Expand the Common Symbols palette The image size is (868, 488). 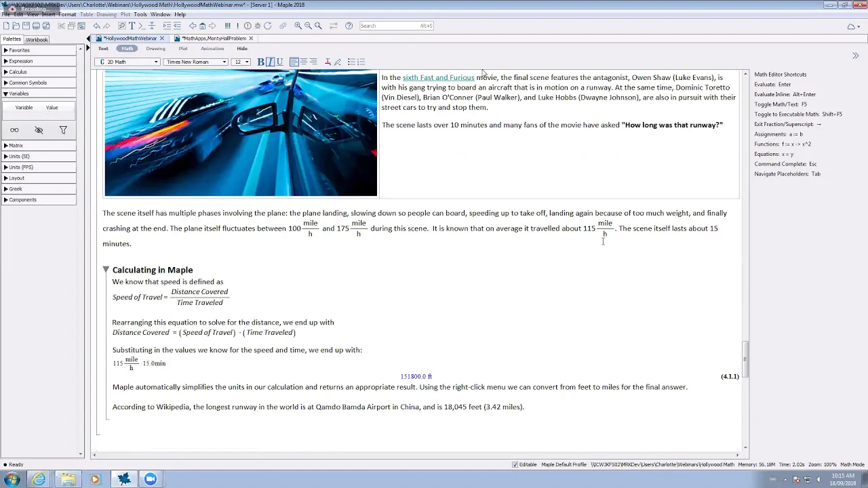coord(39,83)
